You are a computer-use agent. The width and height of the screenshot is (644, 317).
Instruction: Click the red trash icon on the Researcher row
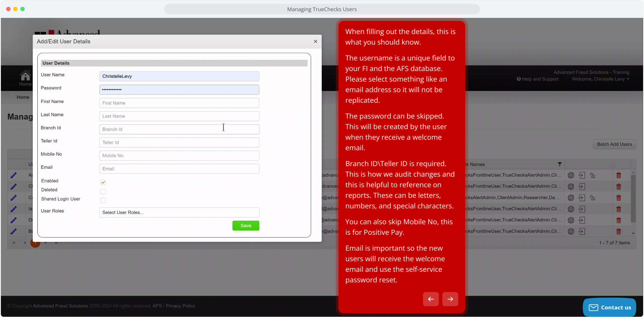tap(618, 198)
